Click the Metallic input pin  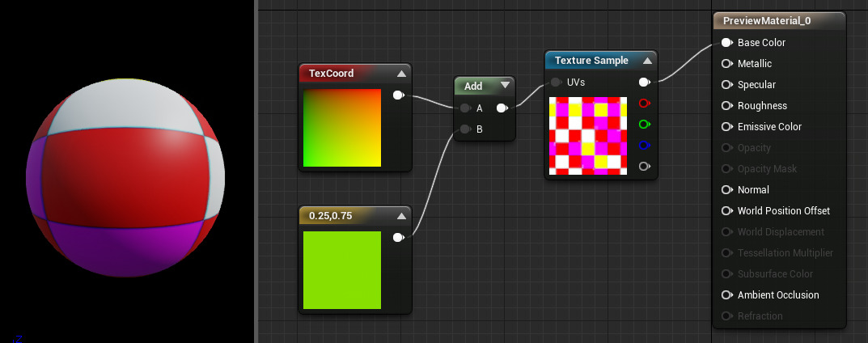[726, 64]
